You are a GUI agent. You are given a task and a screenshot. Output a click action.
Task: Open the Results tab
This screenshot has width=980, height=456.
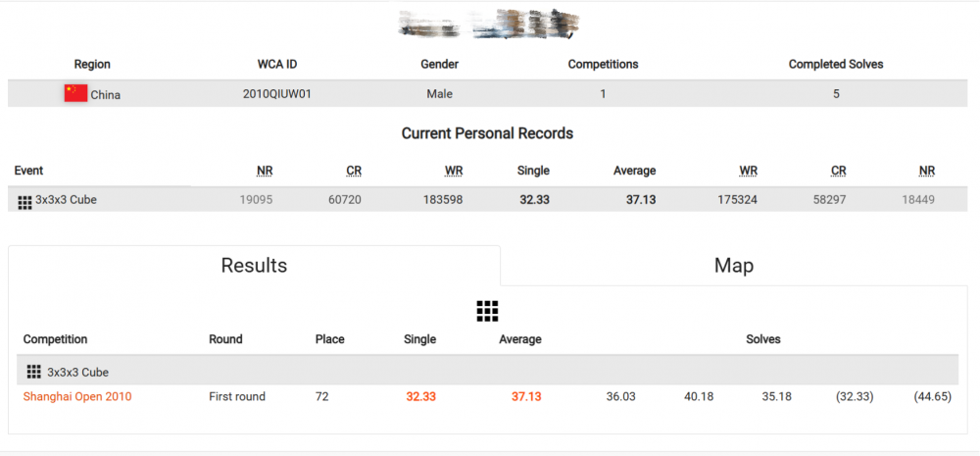tap(254, 265)
